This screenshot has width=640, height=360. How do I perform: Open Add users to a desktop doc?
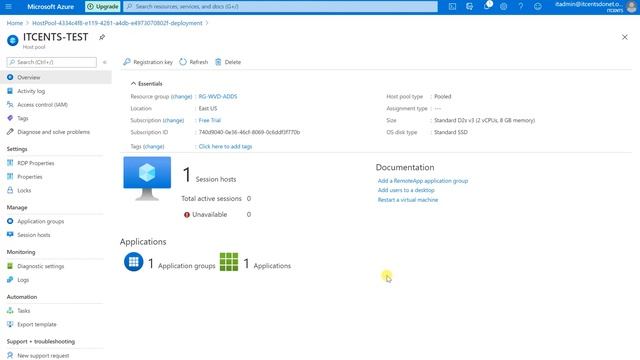(406, 190)
